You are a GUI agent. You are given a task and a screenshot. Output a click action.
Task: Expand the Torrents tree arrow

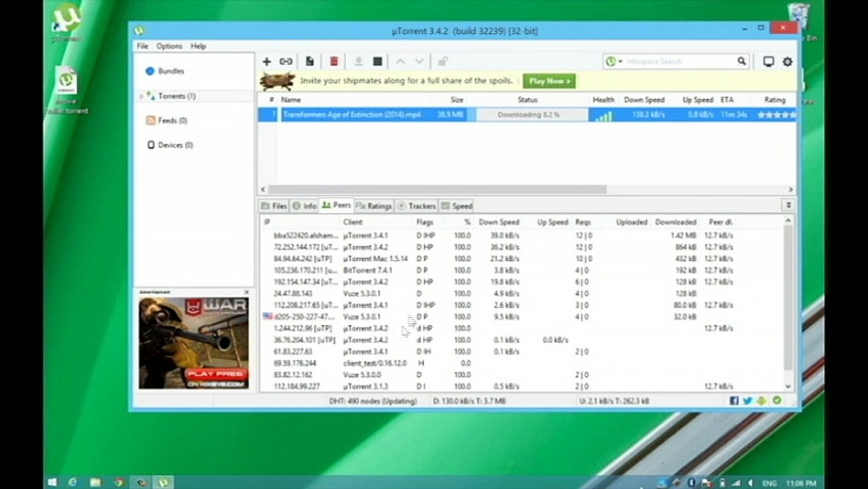tap(141, 96)
